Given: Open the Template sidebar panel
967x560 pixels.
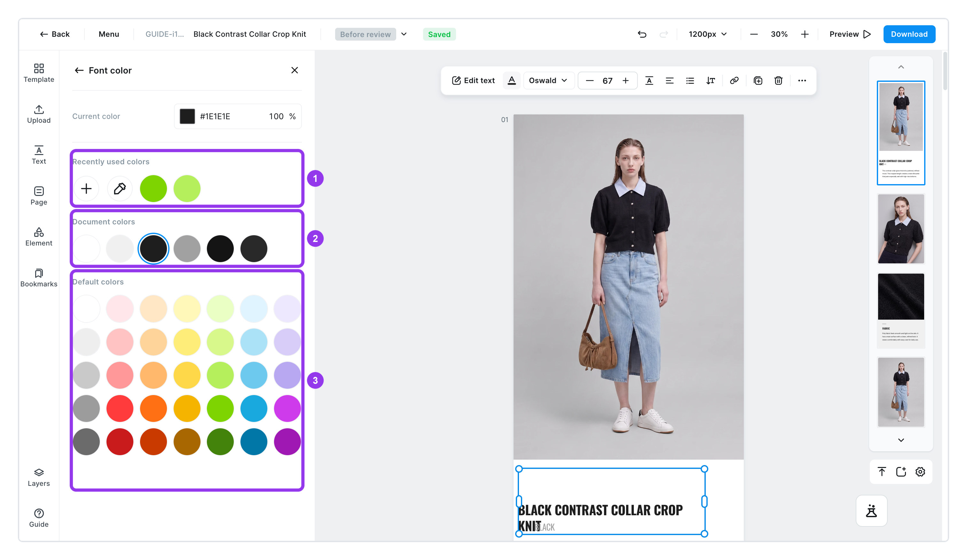Looking at the screenshot, I should [39, 73].
